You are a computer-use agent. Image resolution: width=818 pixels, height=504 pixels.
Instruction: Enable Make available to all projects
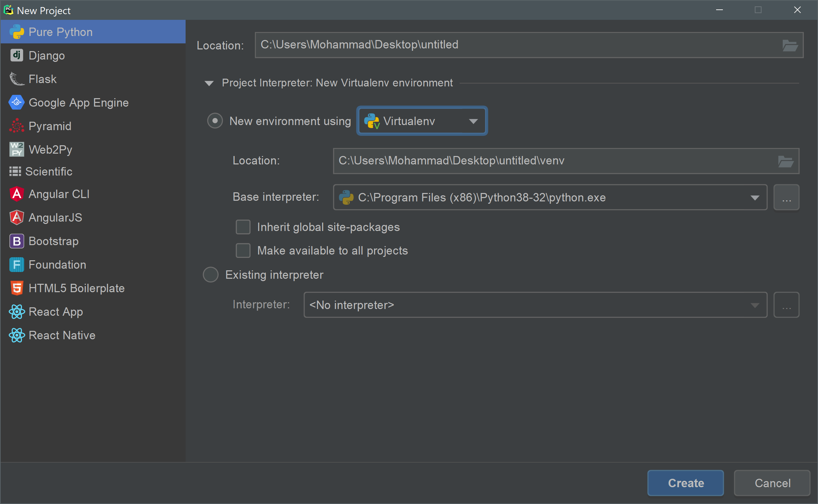coord(243,250)
